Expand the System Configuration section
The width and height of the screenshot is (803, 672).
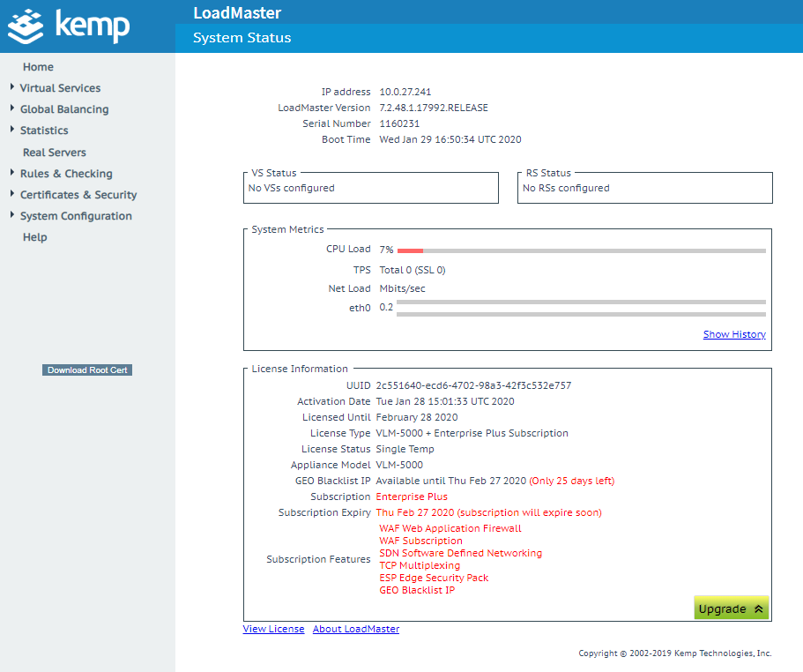coord(78,215)
